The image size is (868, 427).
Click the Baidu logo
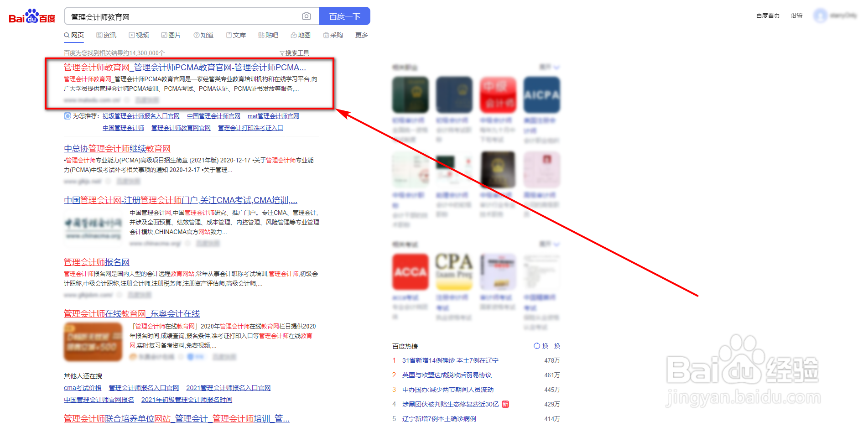pyautogui.click(x=32, y=16)
